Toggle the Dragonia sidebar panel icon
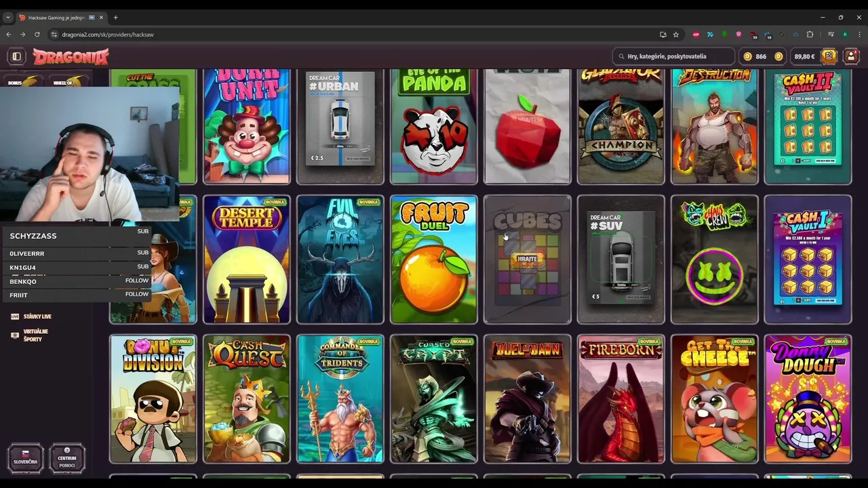 click(17, 56)
